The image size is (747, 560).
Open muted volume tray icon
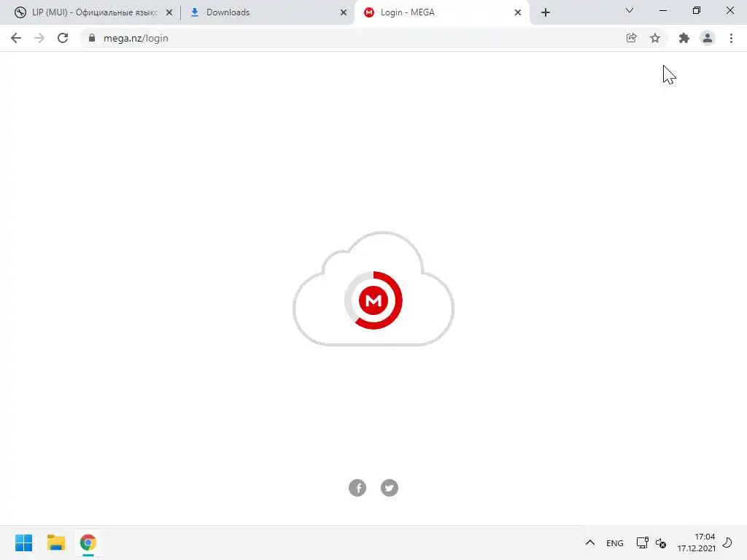point(661,542)
